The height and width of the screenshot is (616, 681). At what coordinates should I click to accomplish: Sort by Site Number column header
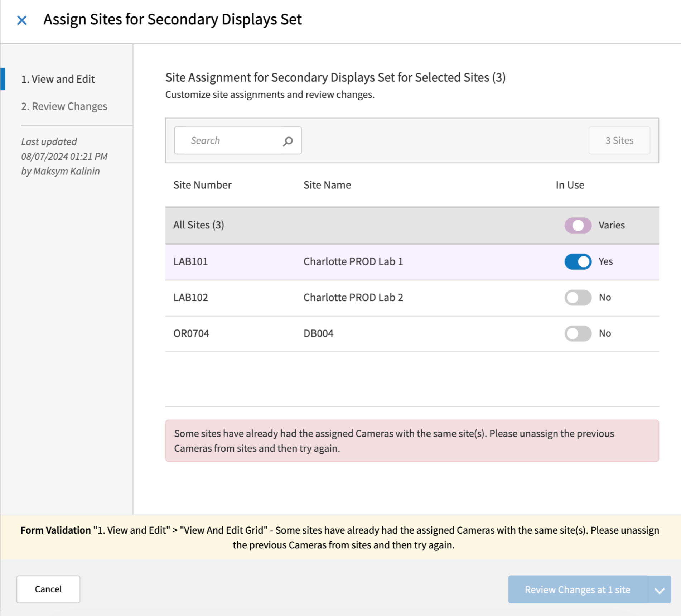pyautogui.click(x=202, y=185)
